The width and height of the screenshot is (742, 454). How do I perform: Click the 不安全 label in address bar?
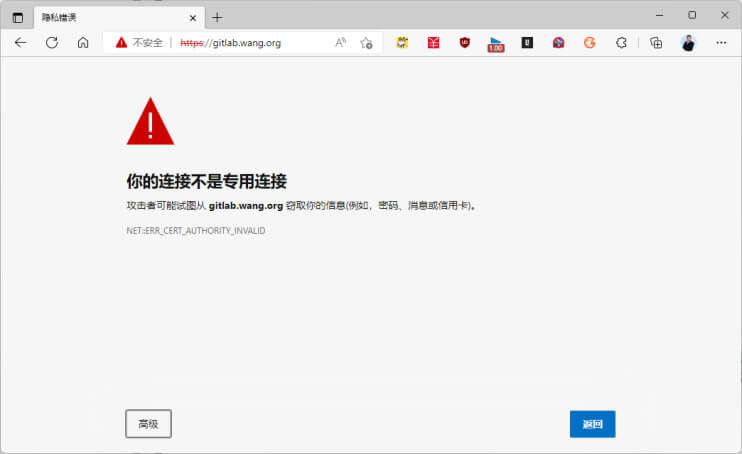click(x=148, y=43)
